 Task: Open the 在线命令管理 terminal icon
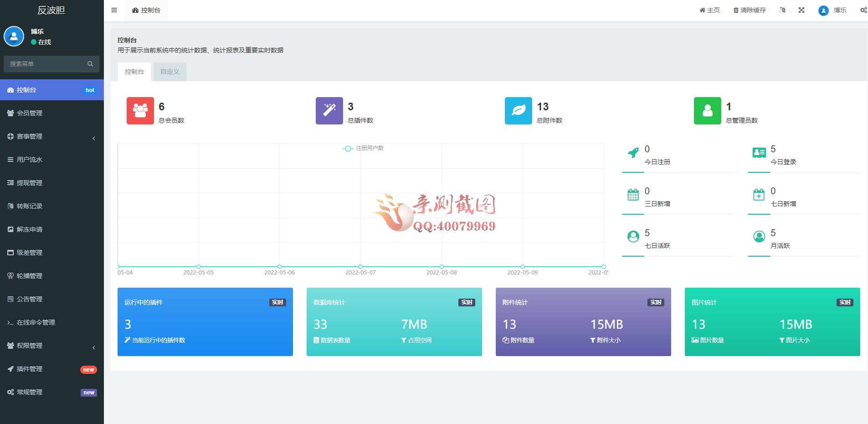tap(10, 322)
